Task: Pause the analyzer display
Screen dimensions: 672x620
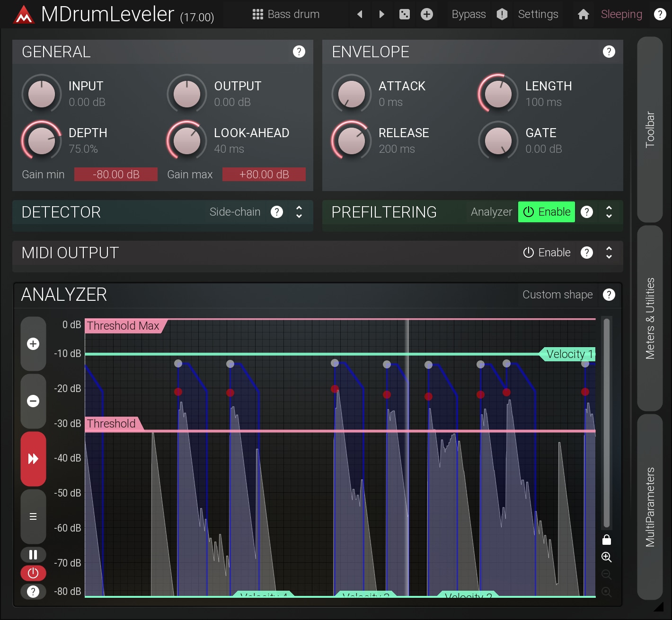Action: click(33, 555)
